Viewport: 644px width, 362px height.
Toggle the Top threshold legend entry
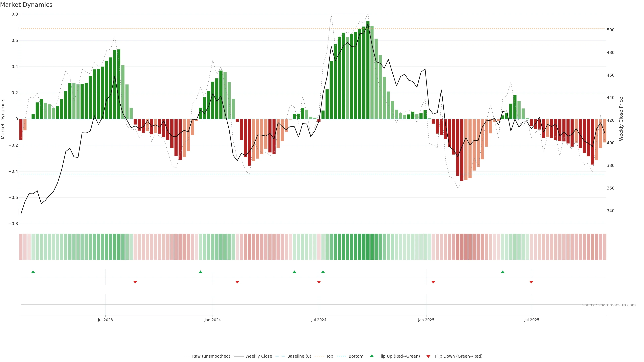(330, 356)
